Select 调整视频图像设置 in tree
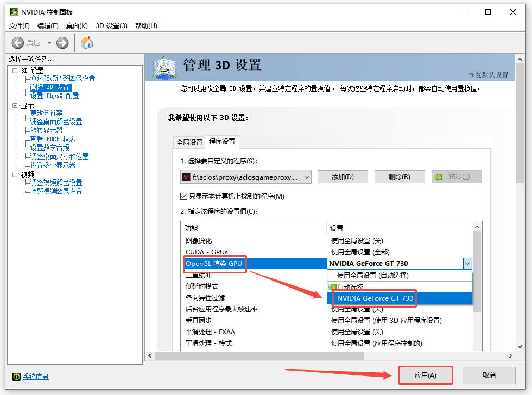Image resolution: width=532 pixels, height=395 pixels. pyautogui.click(x=56, y=191)
